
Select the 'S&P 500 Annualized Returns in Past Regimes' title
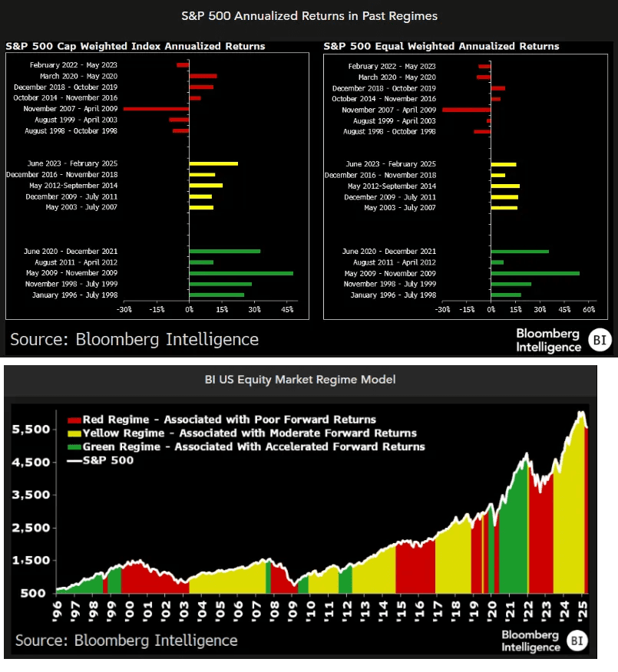point(309,16)
